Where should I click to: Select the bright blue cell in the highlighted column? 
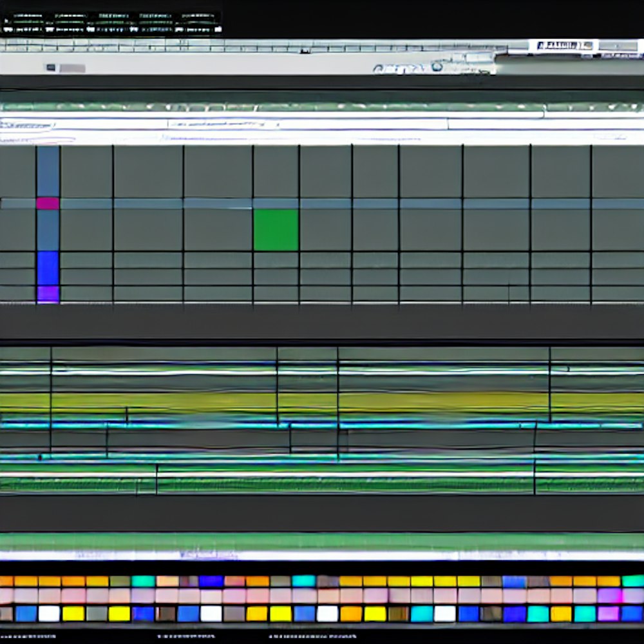coord(48,268)
